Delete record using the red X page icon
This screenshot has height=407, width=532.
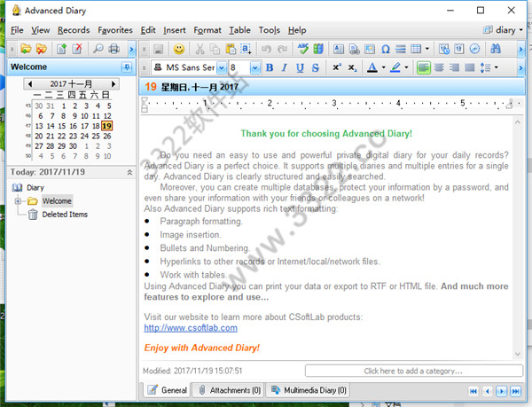tap(77, 49)
